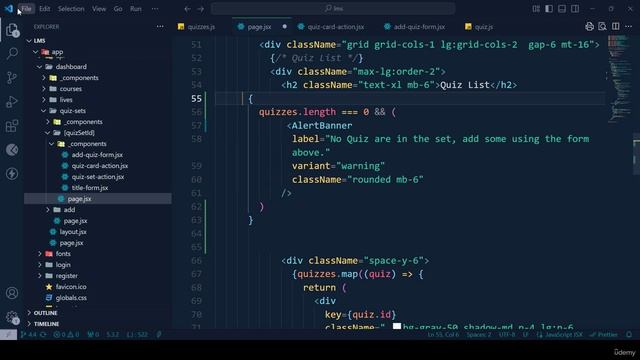Open the File menu
The height and width of the screenshot is (360, 640).
coord(26,9)
